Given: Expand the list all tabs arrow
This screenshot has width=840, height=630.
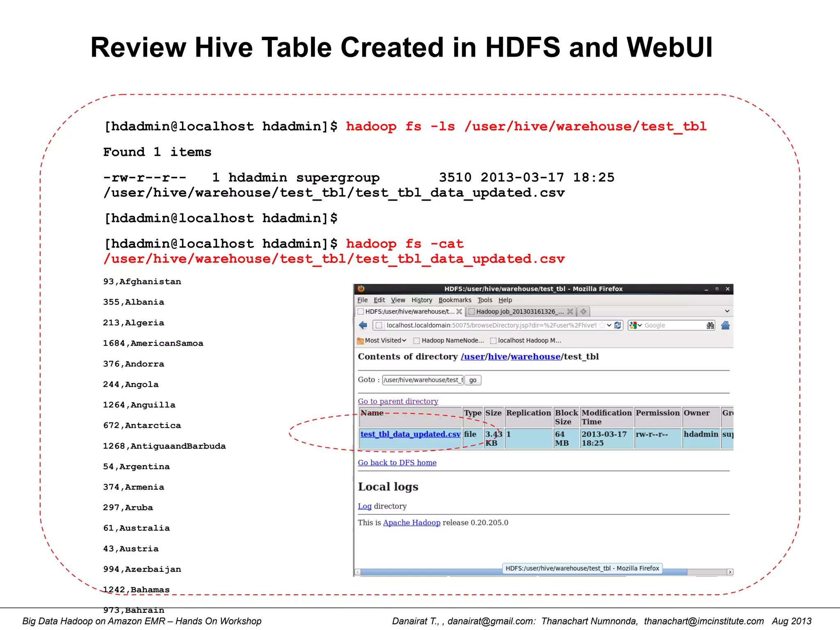Looking at the screenshot, I should [x=727, y=311].
